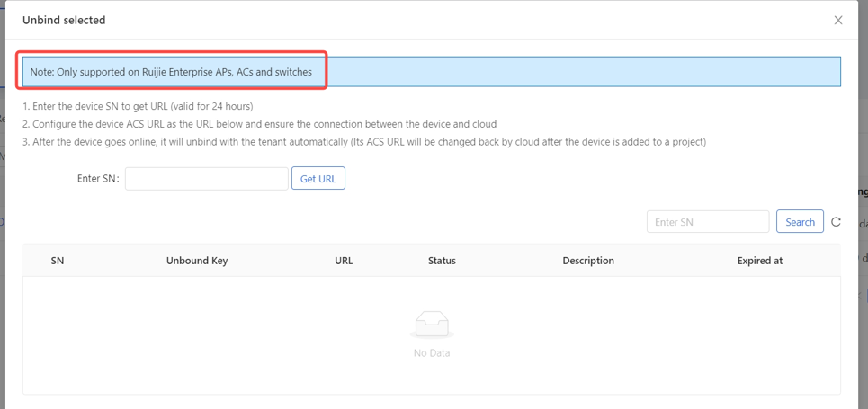Viewport: 868px width, 409px height.
Task: Click the empty inbox No Data icon
Action: [432, 325]
